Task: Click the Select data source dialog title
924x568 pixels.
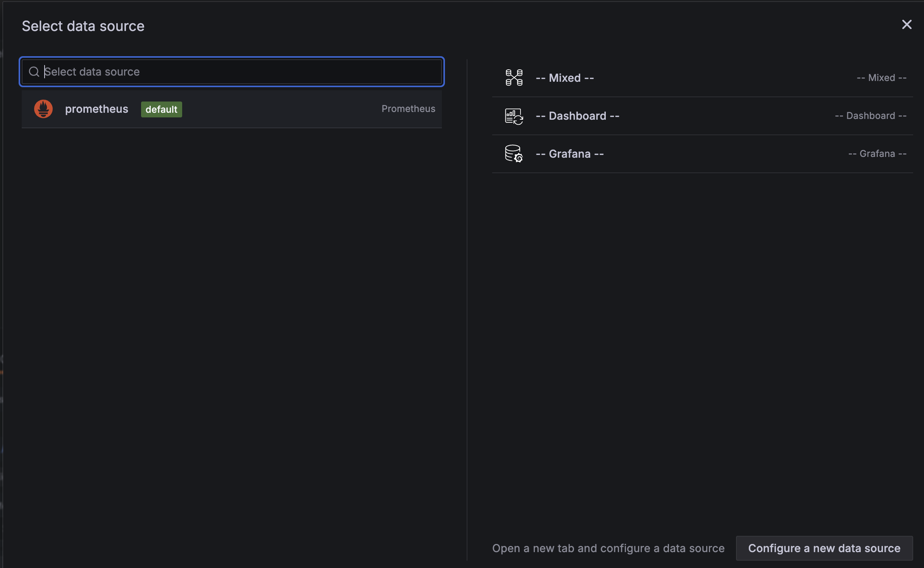Action: click(x=83, y=26)
